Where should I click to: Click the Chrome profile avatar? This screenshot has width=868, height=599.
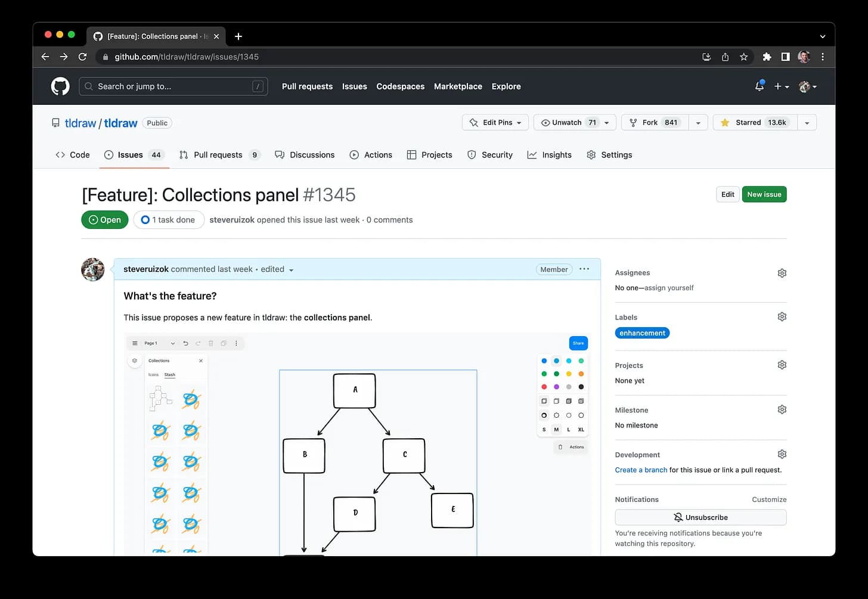pyautogui.click(x=804, y=57)
